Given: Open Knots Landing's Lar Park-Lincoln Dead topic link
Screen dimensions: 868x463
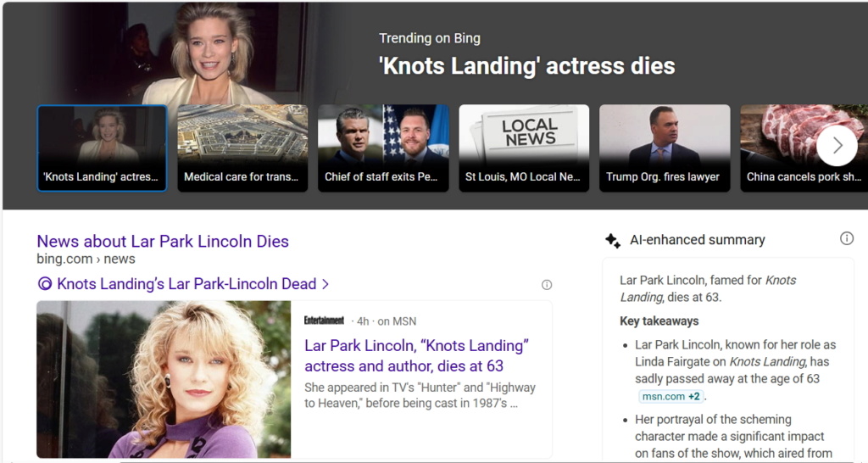Looking at the screenshot, I should tap(186, 283).
